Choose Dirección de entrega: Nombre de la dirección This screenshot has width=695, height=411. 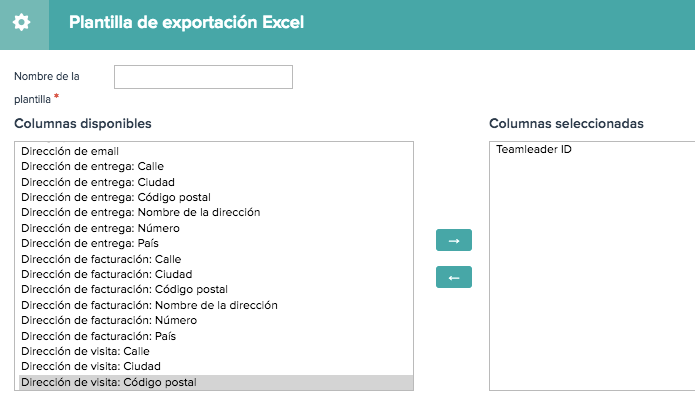(x=216, y=212)
